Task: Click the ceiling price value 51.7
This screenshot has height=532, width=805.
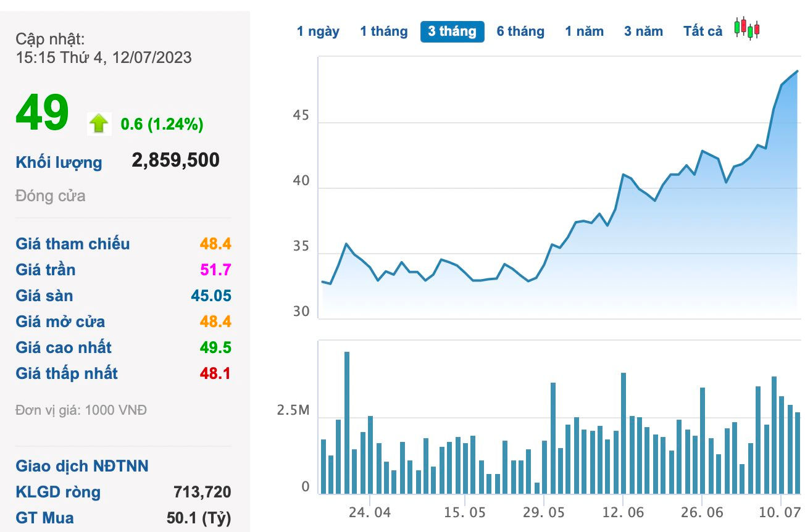Action: pos(215,270)
